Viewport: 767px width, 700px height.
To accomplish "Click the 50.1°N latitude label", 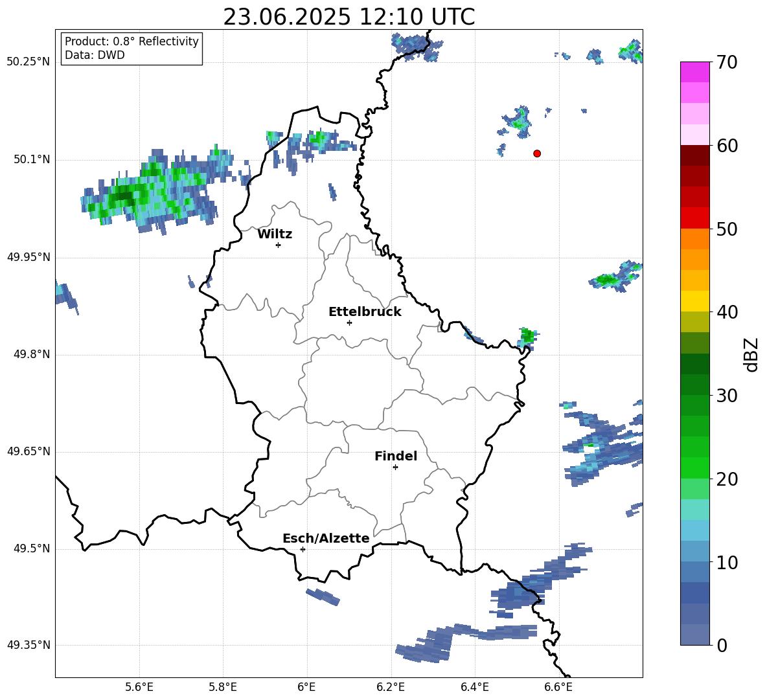I will click(x=32, y=159).
